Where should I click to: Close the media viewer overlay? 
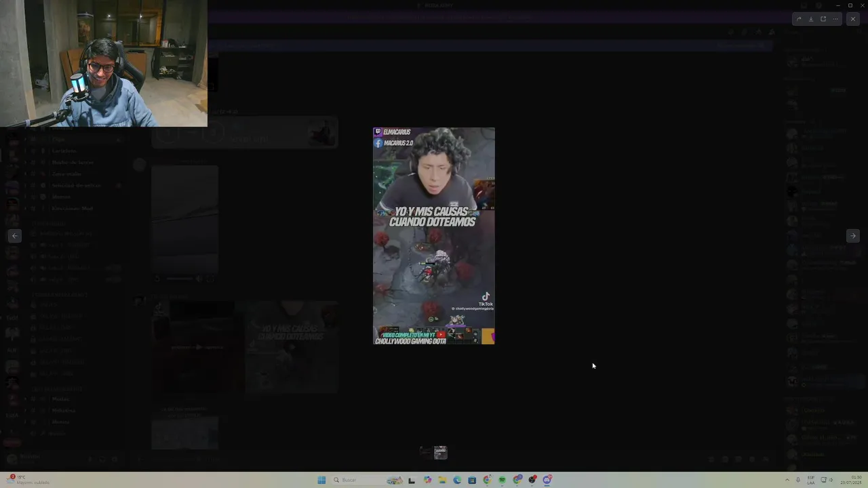click(853, 19)
